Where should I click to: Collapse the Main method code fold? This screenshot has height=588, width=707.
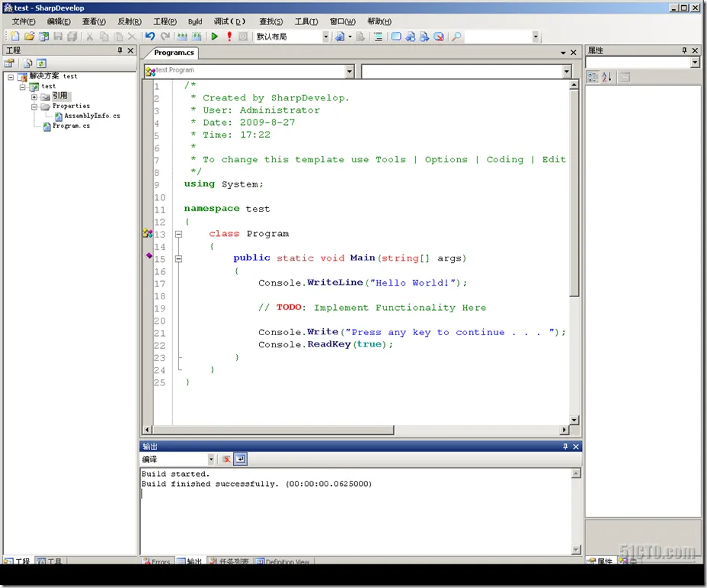178,259
